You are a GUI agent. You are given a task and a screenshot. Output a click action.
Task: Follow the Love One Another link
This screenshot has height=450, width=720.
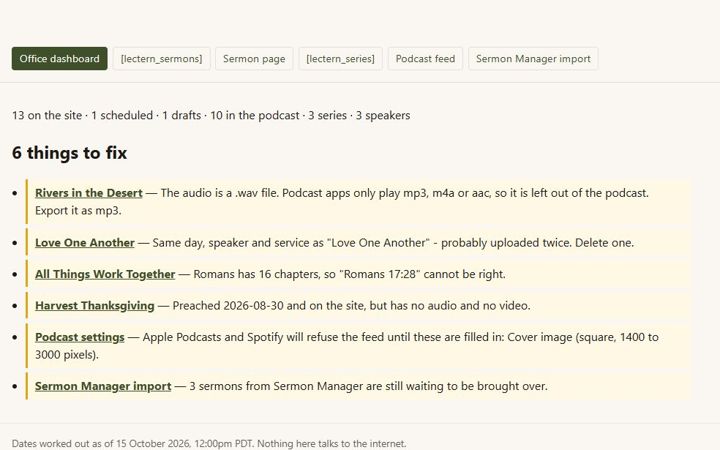pos(85,242)
